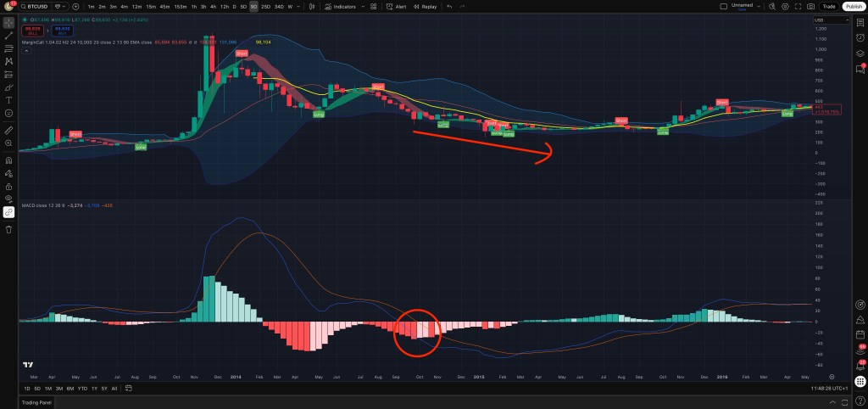Open the watchlist panel icon
868x409 pixels.
tap(860, 21)
